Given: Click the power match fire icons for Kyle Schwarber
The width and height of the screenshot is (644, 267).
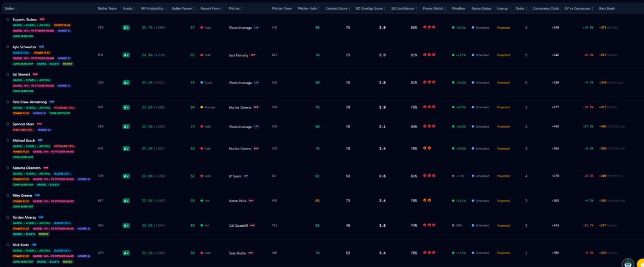Looking at the screenshot, I should [429, 55].
